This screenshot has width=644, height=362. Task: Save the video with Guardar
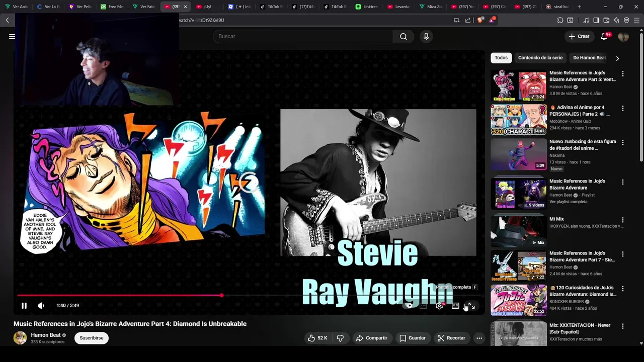pos(413,338)
